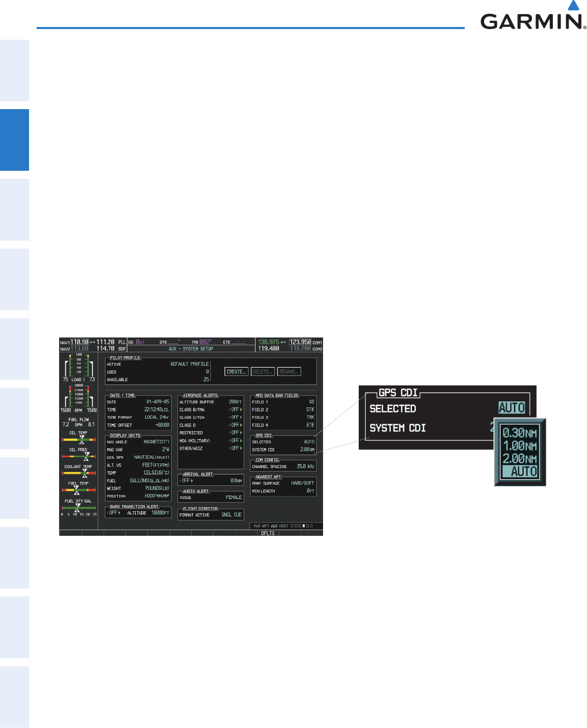This screenshot has height=728, width=587.
Task: Toggle the OTHER/ADIZ alert OFF field
Action: tap(235, 448)
